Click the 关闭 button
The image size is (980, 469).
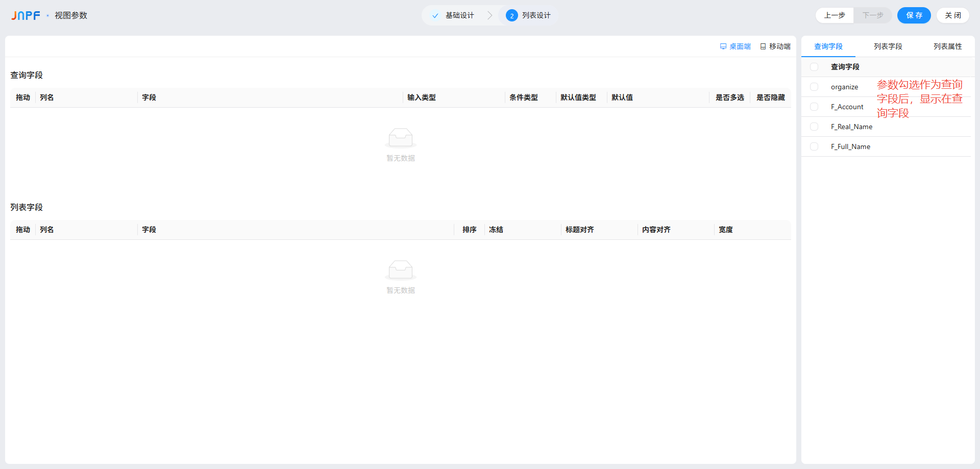pyautogui.click(x=952, y=15)
